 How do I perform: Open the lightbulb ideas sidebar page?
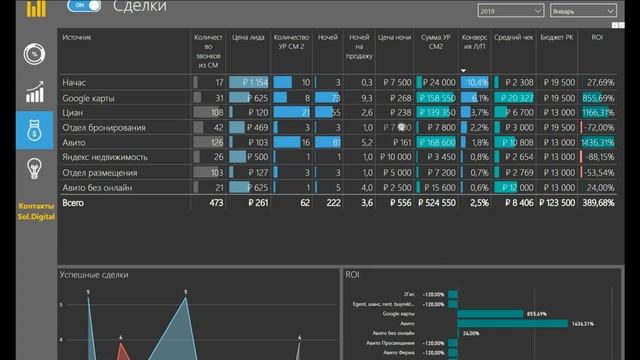point(34,169)
